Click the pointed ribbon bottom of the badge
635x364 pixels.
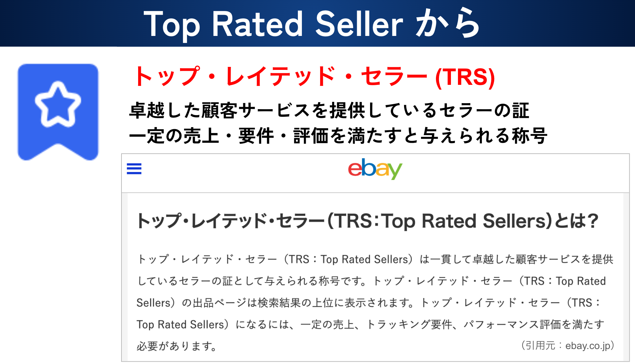pos(58,151)
